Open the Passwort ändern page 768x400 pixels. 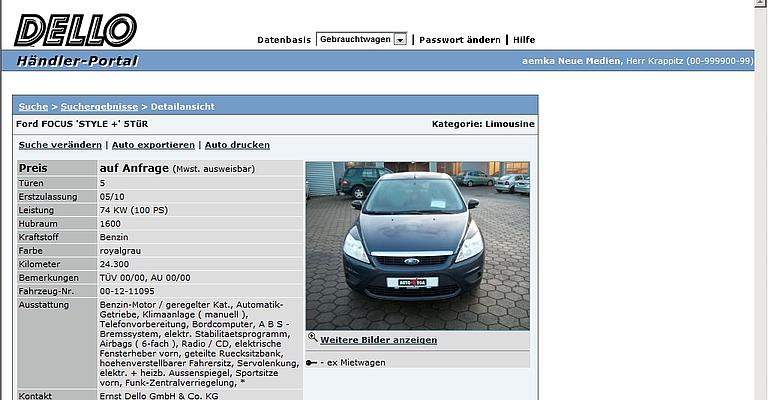click(x=459, y=40)
